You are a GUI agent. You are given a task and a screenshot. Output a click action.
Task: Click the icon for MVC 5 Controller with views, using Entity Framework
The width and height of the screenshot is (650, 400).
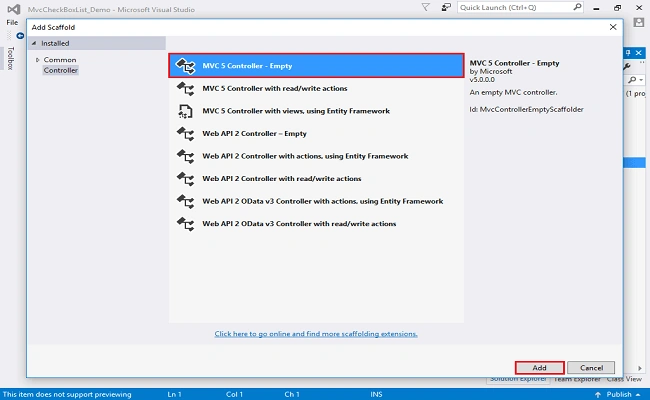(185, 111)
